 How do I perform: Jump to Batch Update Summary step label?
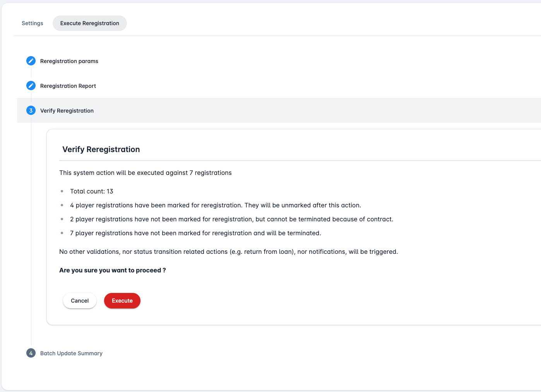point(71,353)
